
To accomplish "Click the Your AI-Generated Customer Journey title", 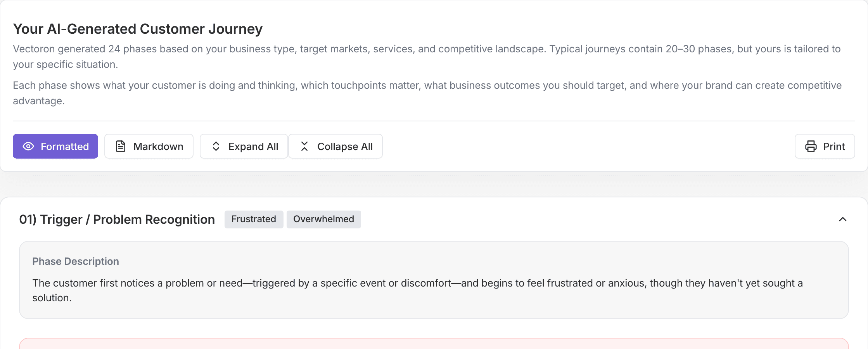I will tap(138, 29).
